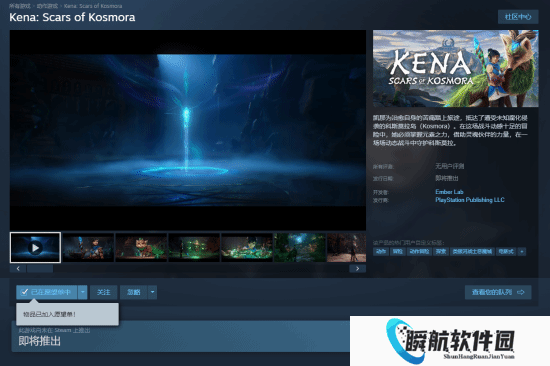550x366 pixels.
Task: Open the Ember Lab developer link
Action: pyautogui.click(x=449, y=192)
